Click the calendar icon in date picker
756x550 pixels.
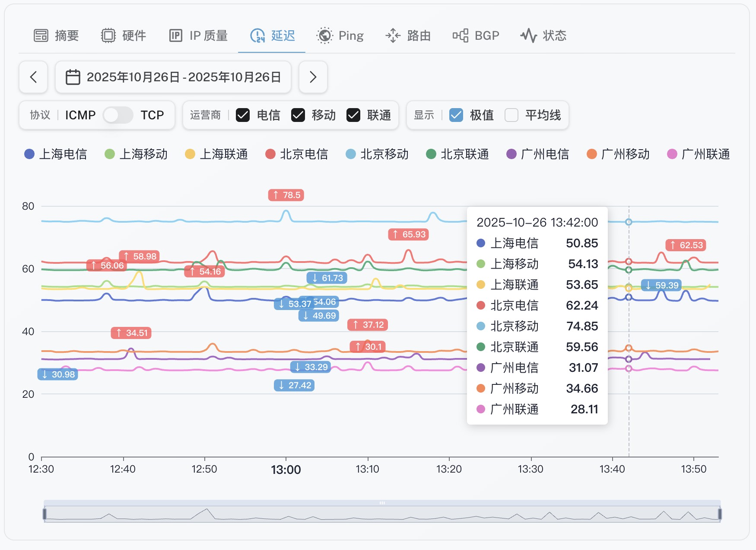point(73,77)
